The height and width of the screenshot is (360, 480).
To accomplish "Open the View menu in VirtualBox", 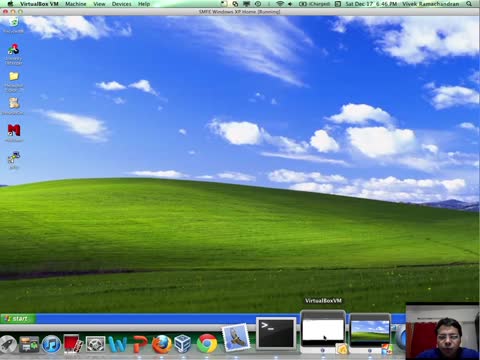I will 99,4.
